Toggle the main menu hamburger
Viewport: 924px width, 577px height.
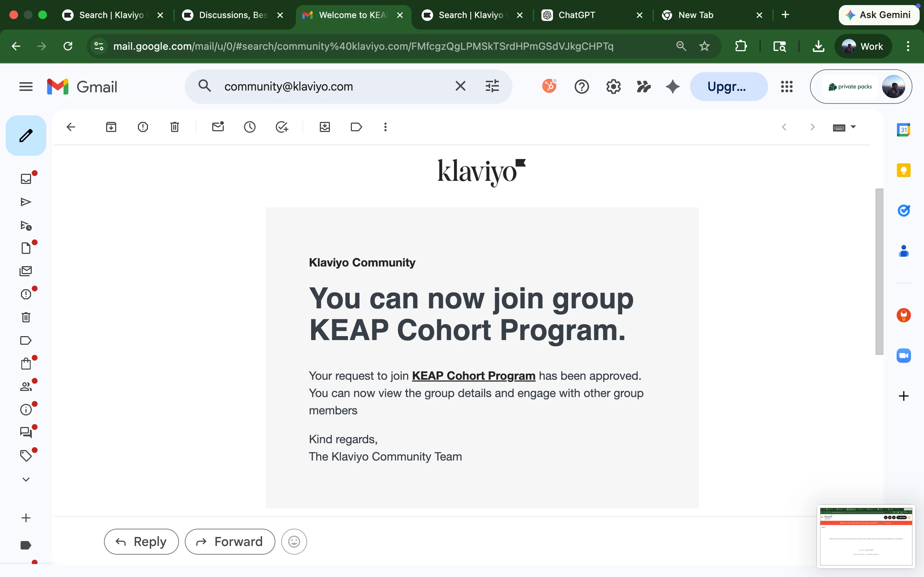(26, 87)
